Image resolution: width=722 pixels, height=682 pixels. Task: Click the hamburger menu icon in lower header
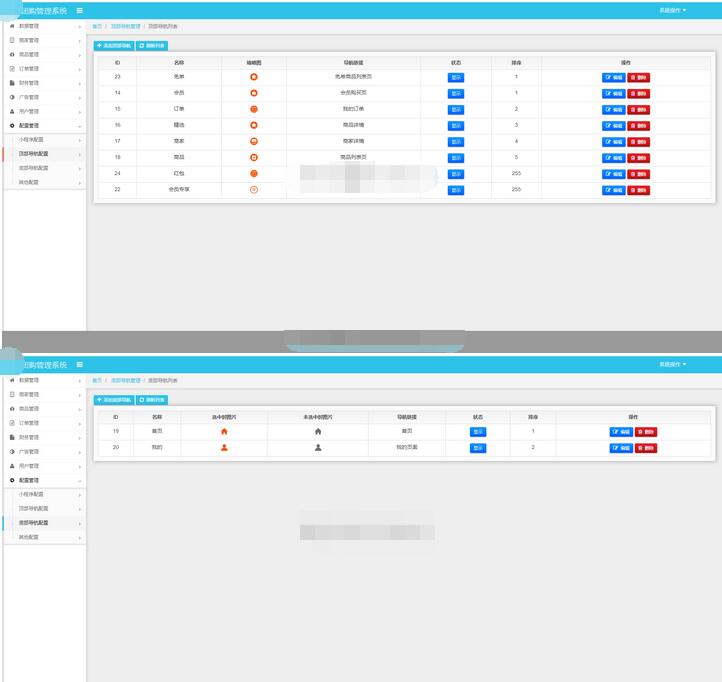pyautogui.click(x=80, y=365)
